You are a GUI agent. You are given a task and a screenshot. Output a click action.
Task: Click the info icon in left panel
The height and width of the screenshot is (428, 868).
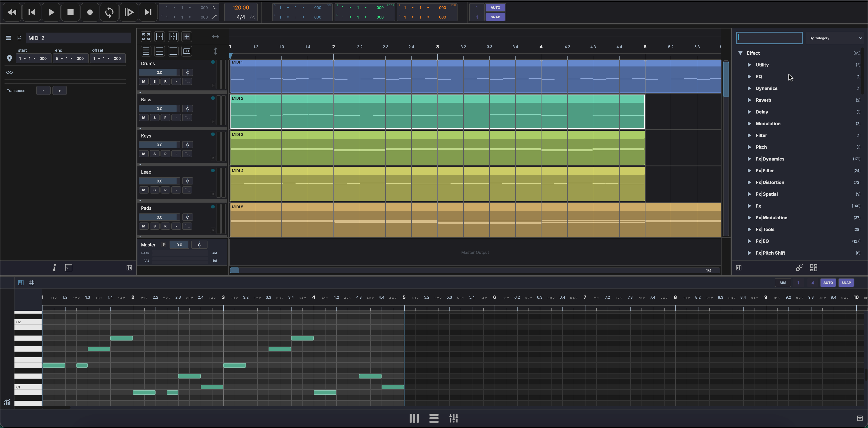click(x=54, y=268)
